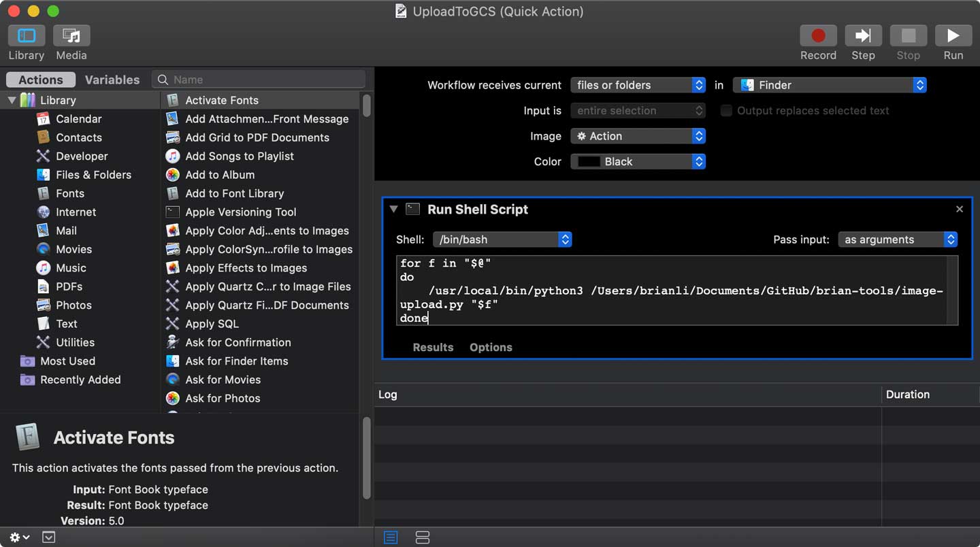
Task: Select the Text category icon
Action: (44, 324)
